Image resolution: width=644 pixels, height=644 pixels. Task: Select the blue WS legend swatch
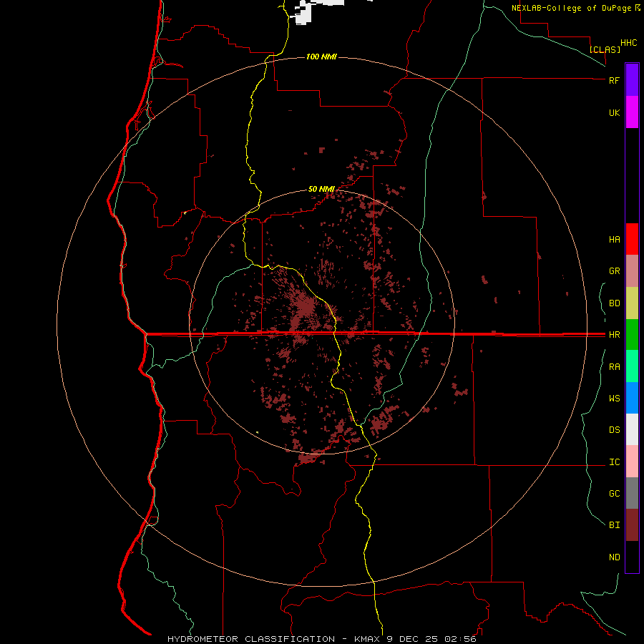pos(632,398)
